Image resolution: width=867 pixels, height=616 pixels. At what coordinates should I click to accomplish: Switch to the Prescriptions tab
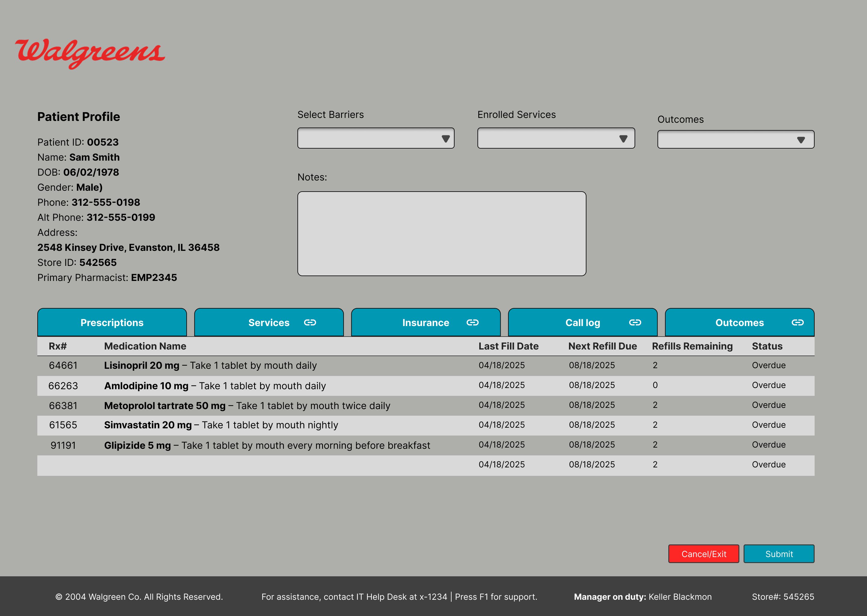coord(112,323)
